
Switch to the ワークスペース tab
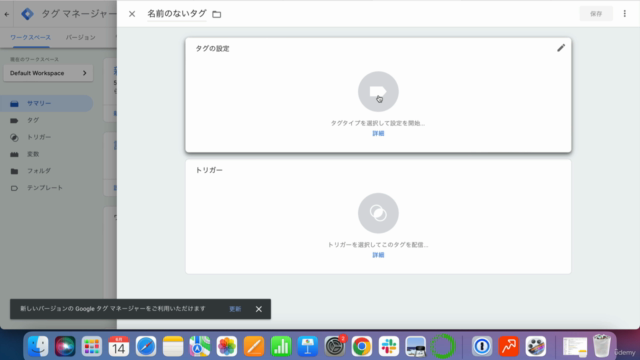31,38
